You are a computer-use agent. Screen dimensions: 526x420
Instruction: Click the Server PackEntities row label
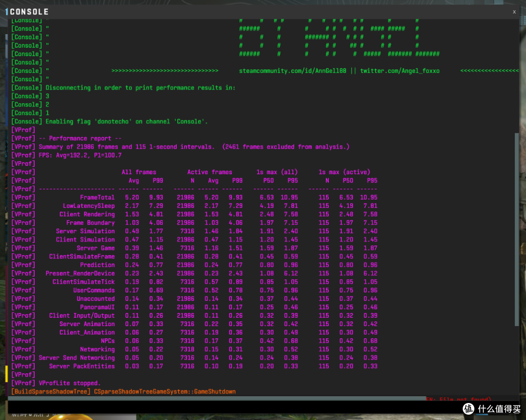82,366
